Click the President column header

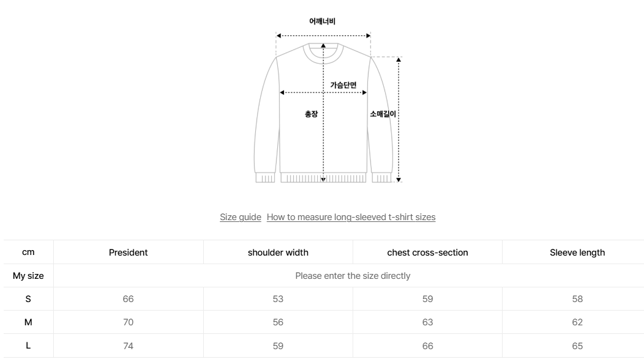(128, 253)
